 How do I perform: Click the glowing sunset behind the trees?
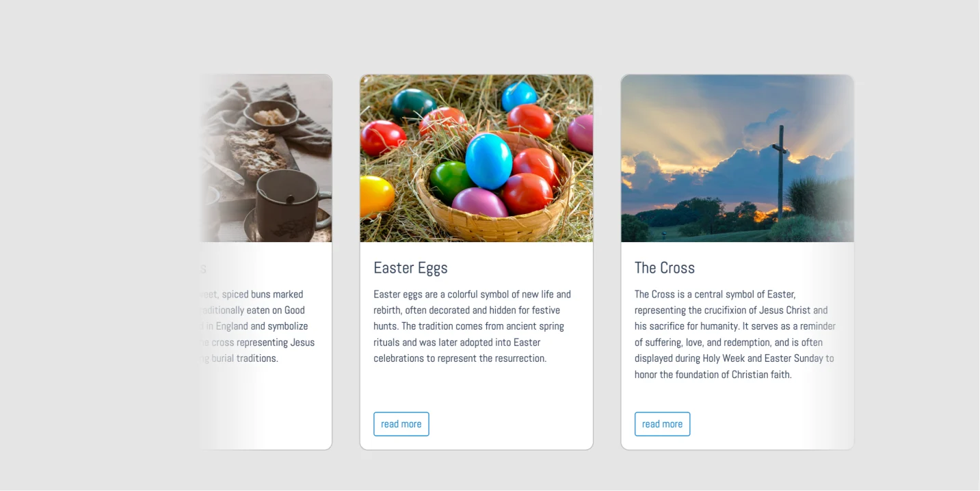(760, 215)
